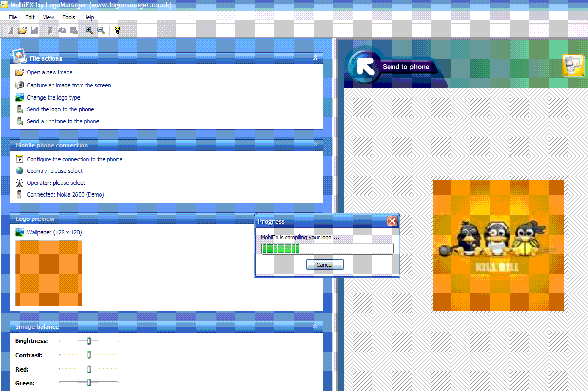The height and width of the screenshot is (391, 588).
Task: Click the green compile progress bar
Action: tap(327, 248)
